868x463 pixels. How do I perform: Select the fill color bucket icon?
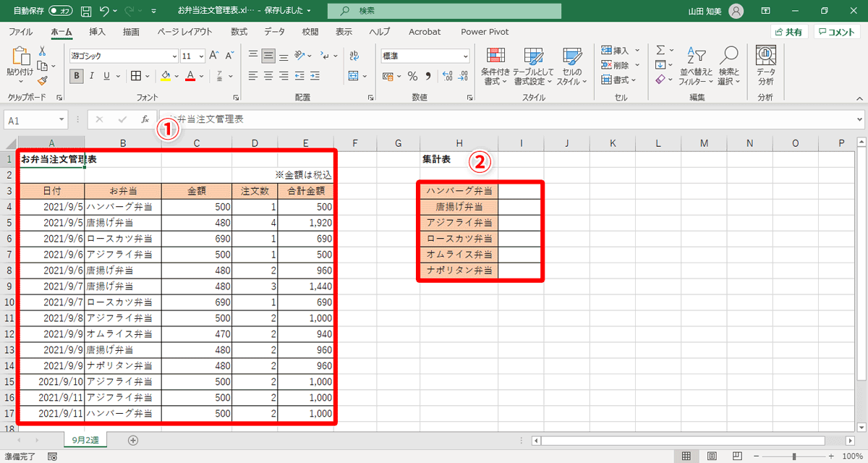click(x=165, y=75)
